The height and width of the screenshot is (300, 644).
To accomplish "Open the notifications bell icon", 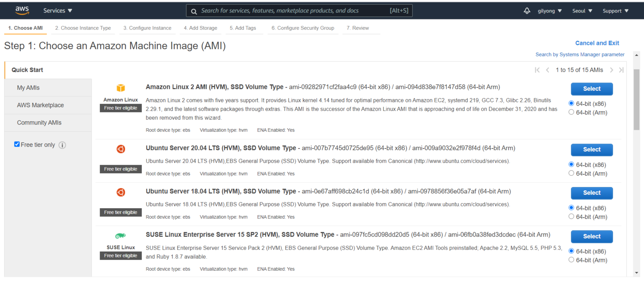I will 527,11.
